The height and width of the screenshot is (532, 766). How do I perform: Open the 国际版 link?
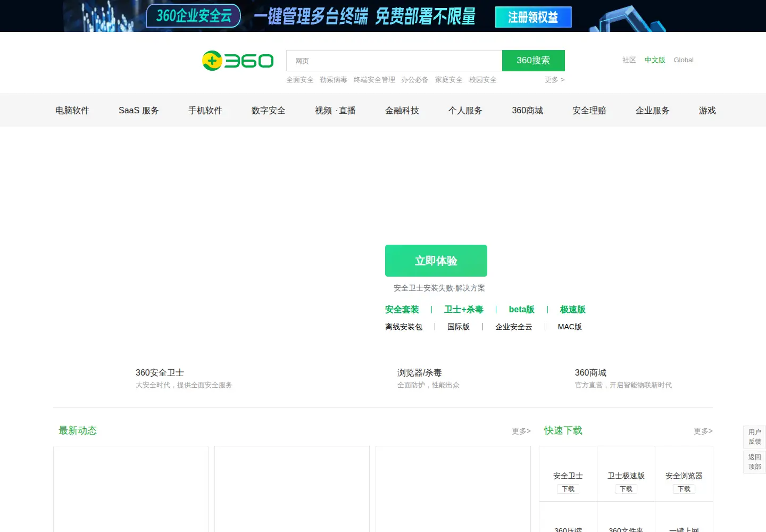click(459, 327)
